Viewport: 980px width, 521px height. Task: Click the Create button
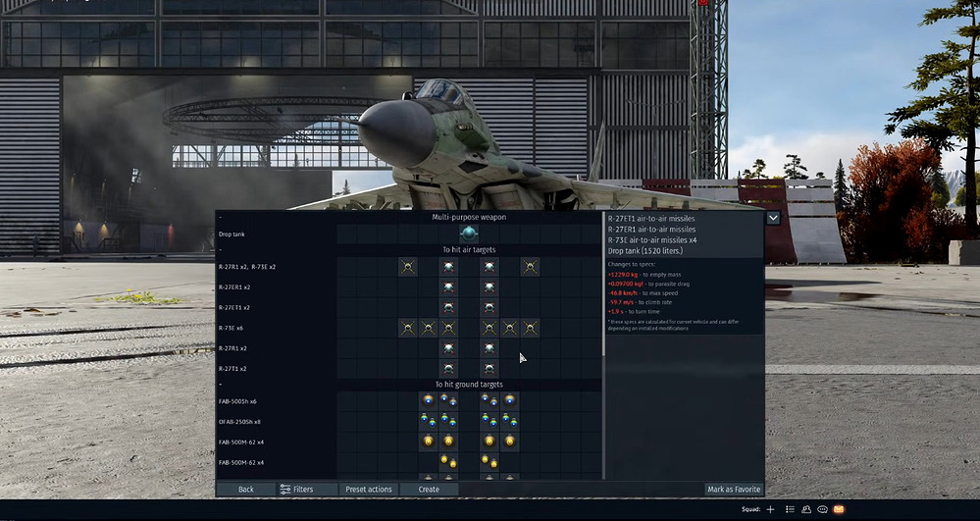pos(429,489)
